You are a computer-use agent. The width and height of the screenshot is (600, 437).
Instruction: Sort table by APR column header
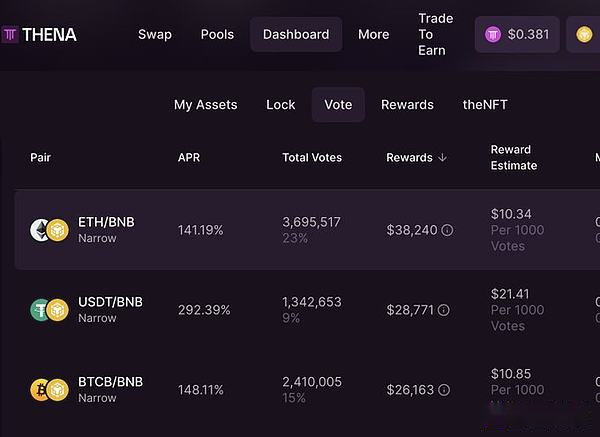coord(189,157)
